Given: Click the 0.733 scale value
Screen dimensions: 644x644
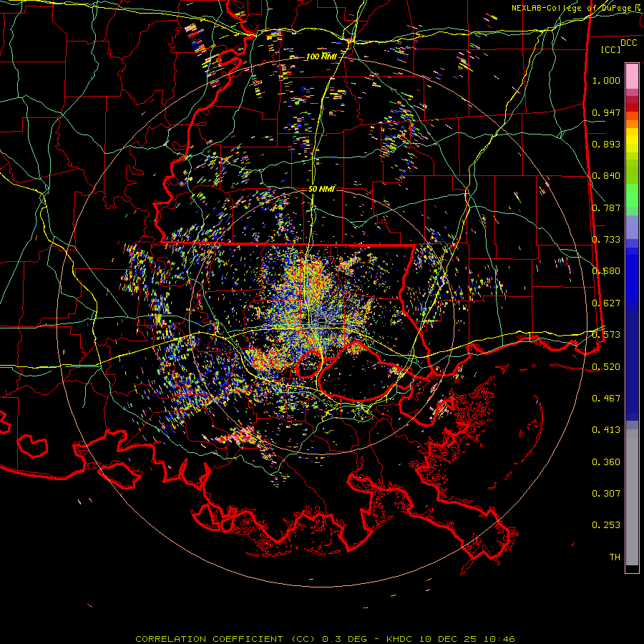Looking at the screenshot, I should (x=606, y=240).
